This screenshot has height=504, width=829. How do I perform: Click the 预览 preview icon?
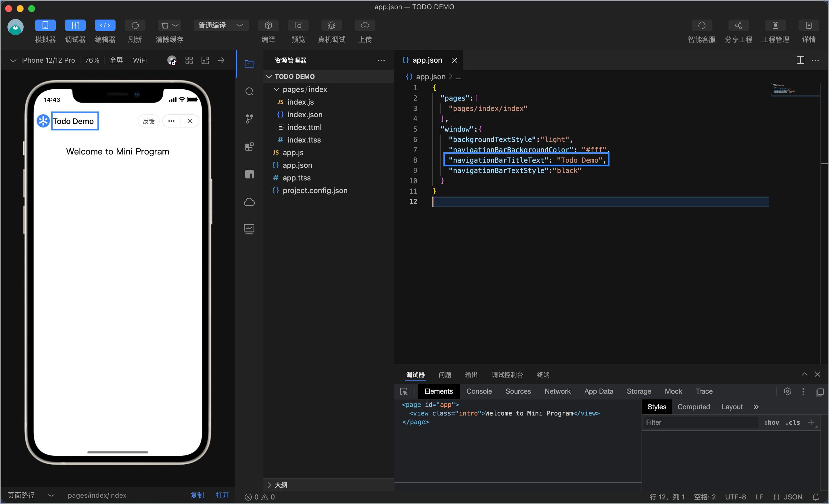click(x=298, y=25)
